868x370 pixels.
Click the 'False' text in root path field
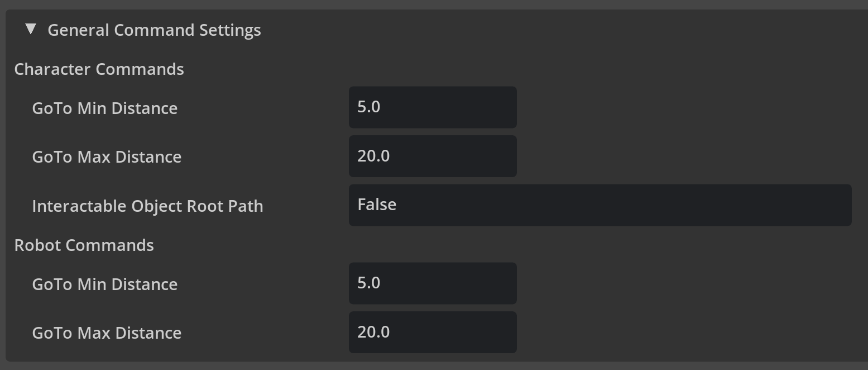[x=377, y=205]
